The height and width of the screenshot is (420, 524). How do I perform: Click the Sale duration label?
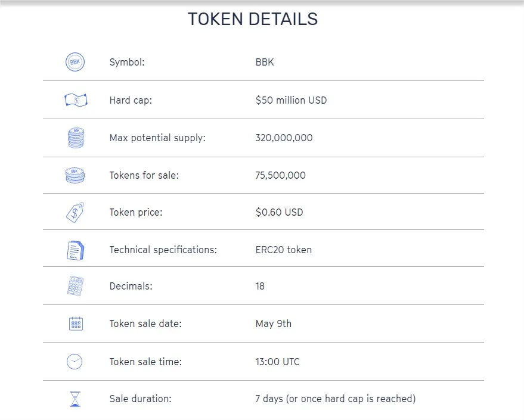click(140, 399)
